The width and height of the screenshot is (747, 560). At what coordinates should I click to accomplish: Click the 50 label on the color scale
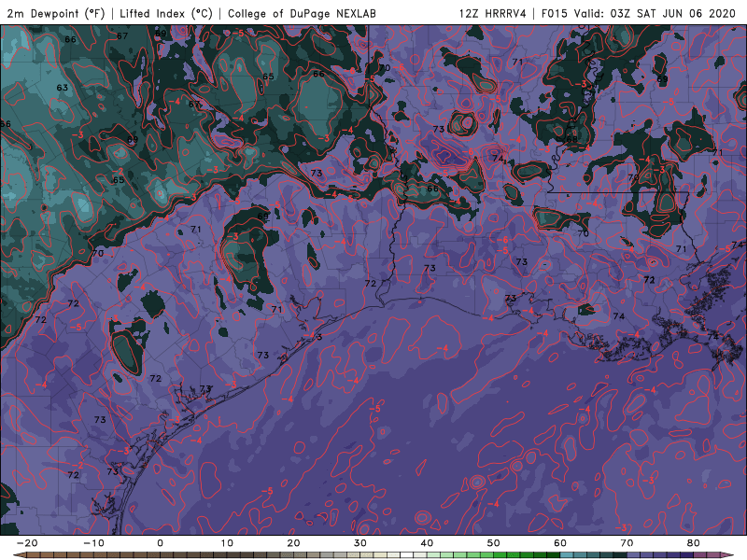click(x=494, y=543)
